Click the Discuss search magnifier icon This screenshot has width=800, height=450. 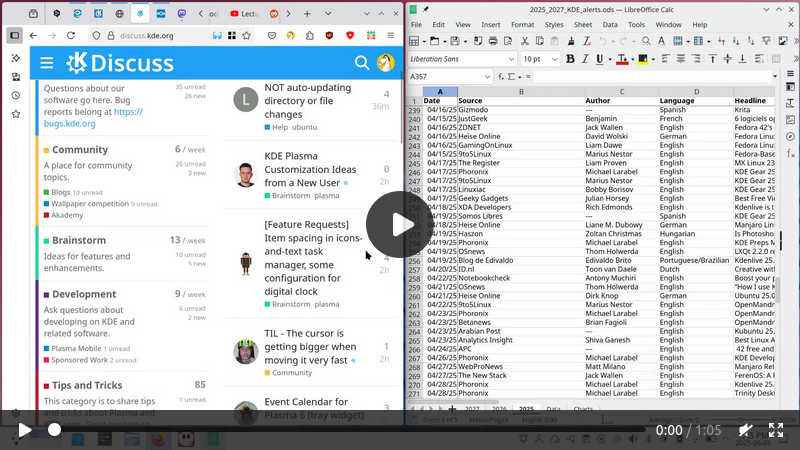(x=362, y=63)
